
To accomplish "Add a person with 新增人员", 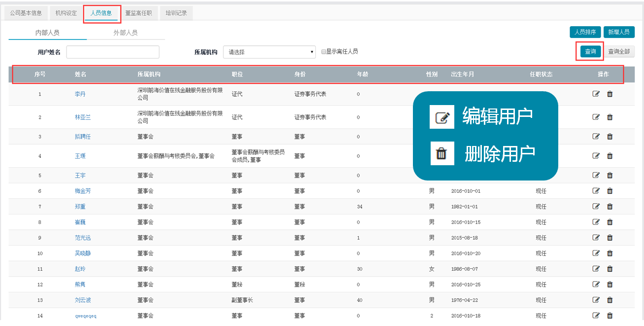I will pyautogui.click(x=619, y=32).
